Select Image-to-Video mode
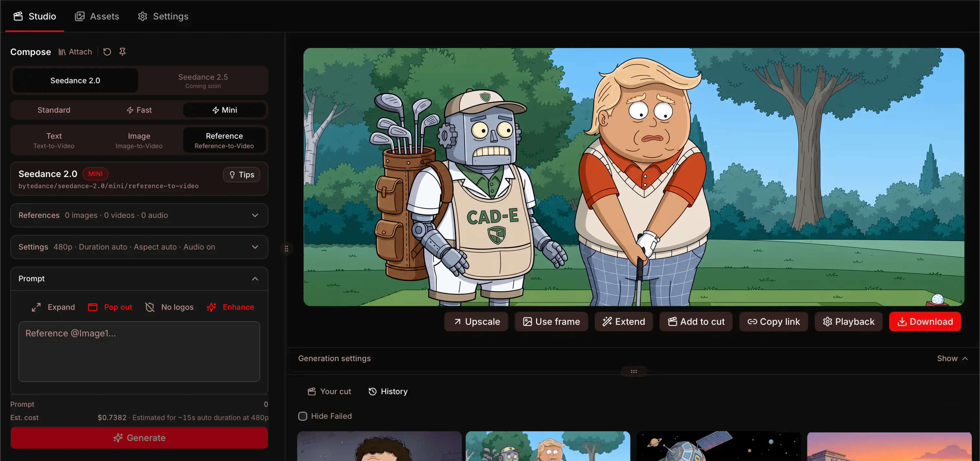The width and height of the screenshot is (980, 461). click(x=139, y=140)
